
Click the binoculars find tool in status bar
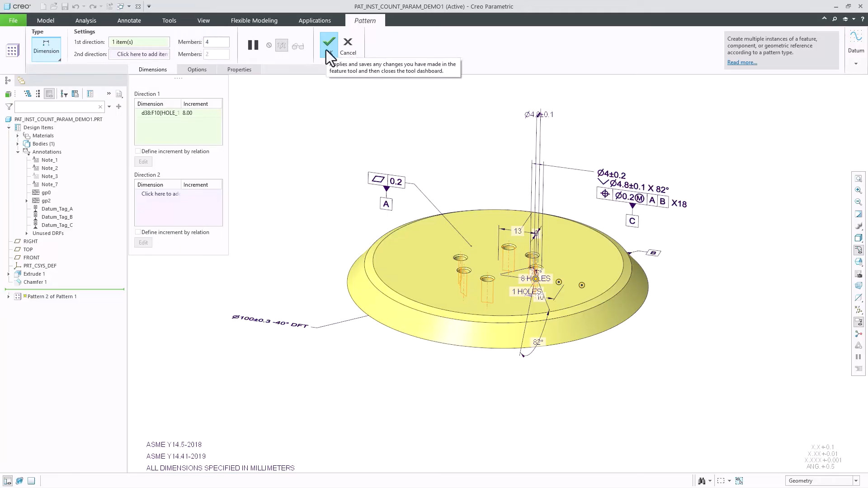tap(702, 481)
